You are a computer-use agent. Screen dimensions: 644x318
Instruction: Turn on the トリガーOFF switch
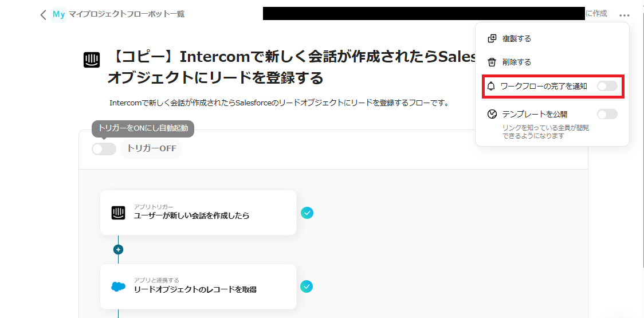(104, 149)
